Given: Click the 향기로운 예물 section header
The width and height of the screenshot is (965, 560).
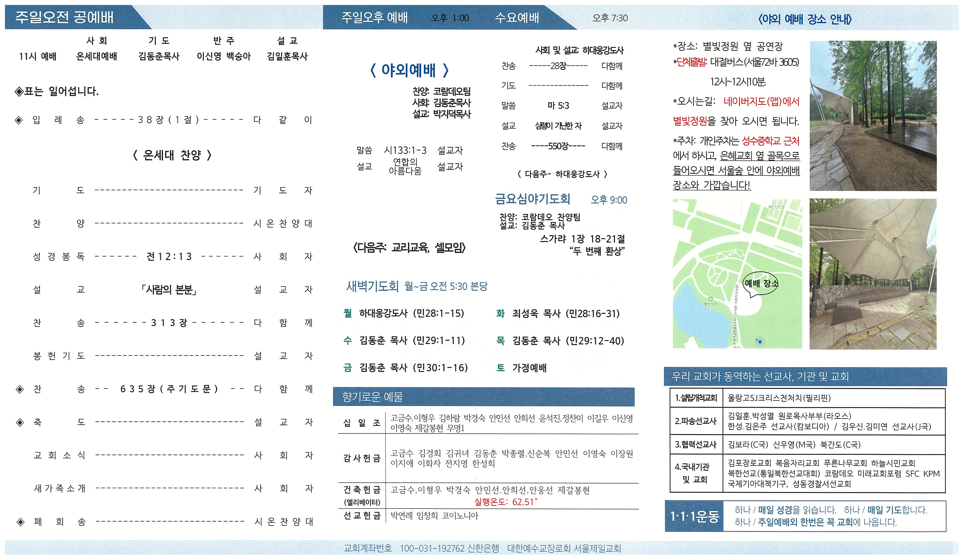Looking at the screenshot, I should pos(484,397).
